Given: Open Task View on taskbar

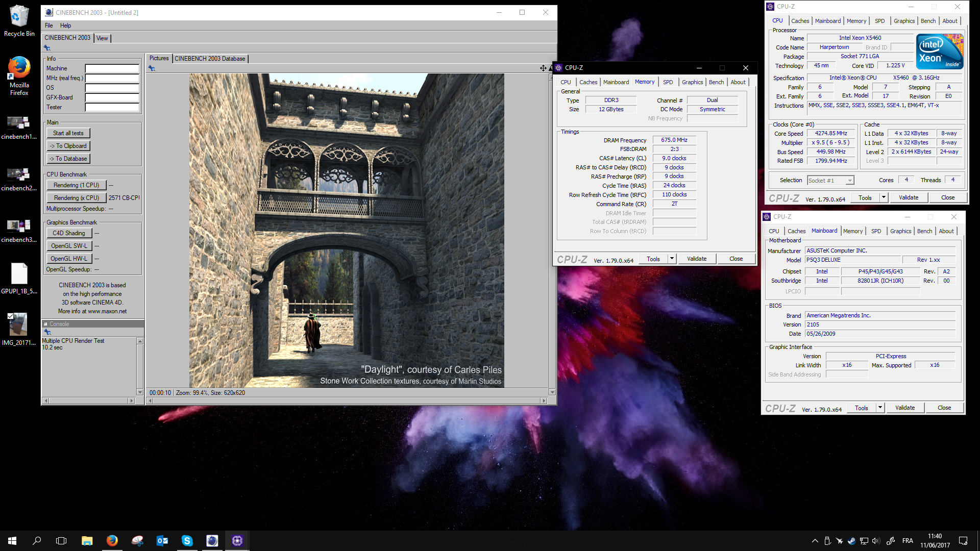Looking at the screenshot, I should click(61, 541).
